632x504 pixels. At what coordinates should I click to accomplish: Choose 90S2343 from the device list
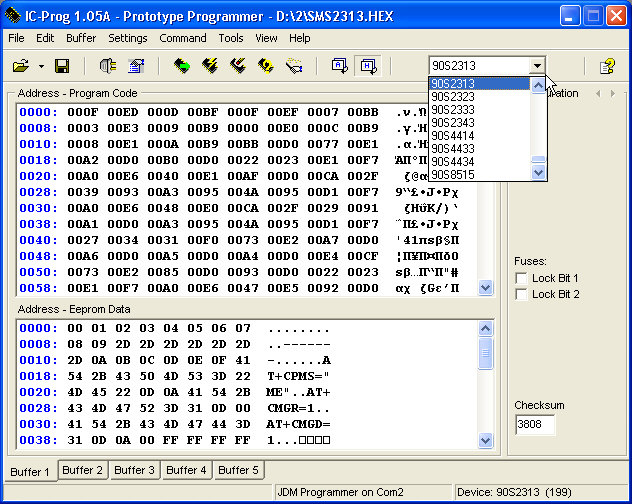pos(480,122)
